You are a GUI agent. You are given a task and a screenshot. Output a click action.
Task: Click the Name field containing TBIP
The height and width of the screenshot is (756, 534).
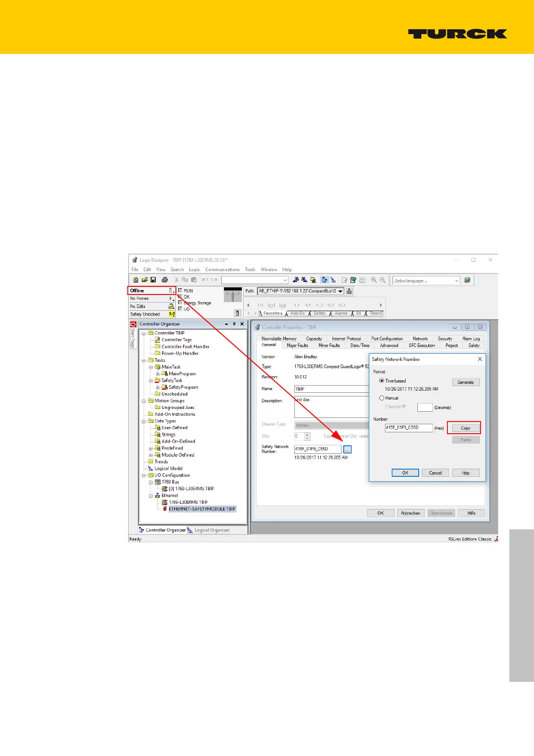click(332, 389)
